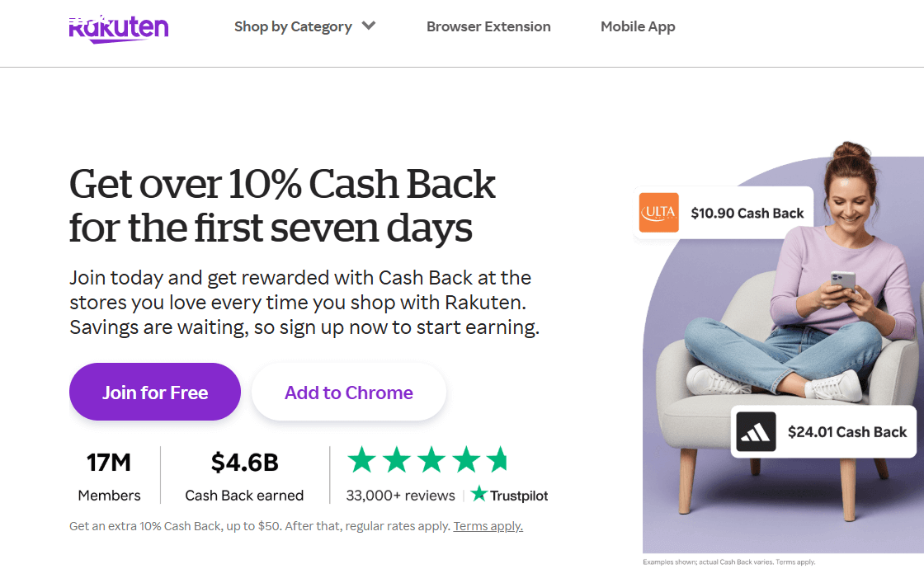Click the Trustpilot star logo
This screenshot has width=924, height=569.
pos(479,495)
